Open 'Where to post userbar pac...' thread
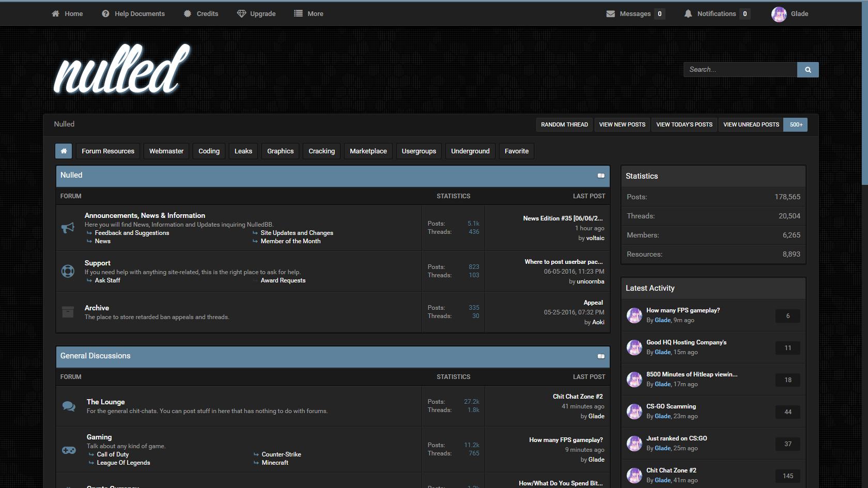 pos(564,262)
